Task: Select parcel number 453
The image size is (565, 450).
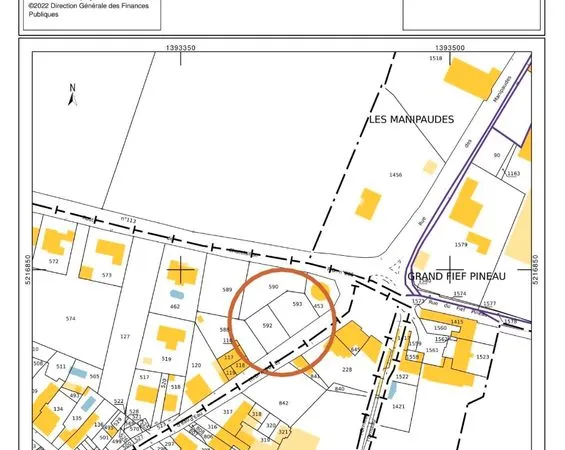Action: click(x=319, y=307)
